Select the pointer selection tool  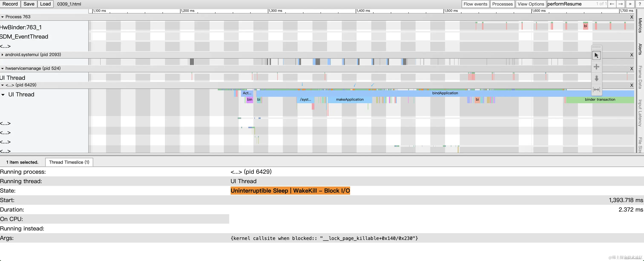(596, 55)
